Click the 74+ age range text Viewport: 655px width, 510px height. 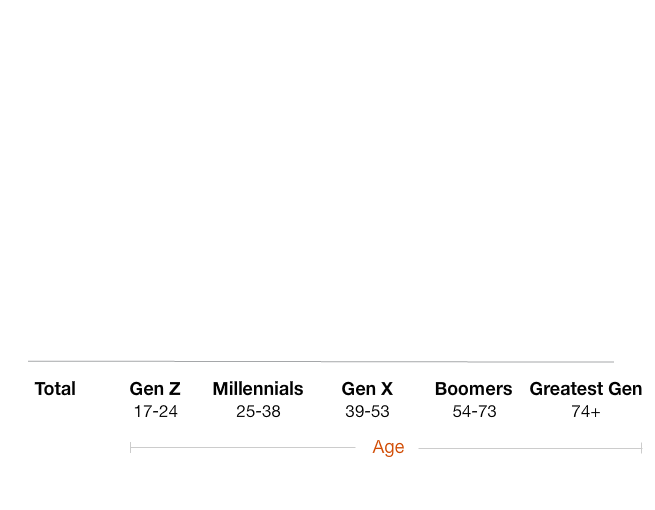(586, 411)
